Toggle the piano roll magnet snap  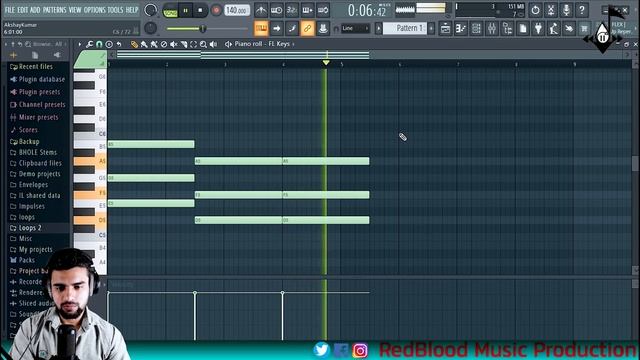tap(99, 44)
